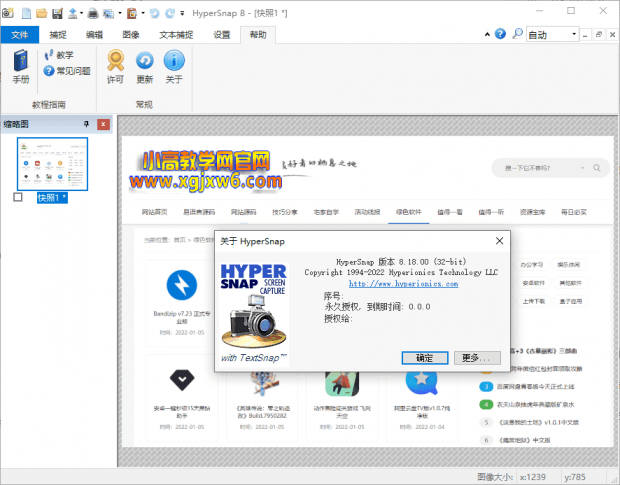Expand the capture icon's dropdown arrow
Viewport: 620px width, 485px height.
(120, 13)
